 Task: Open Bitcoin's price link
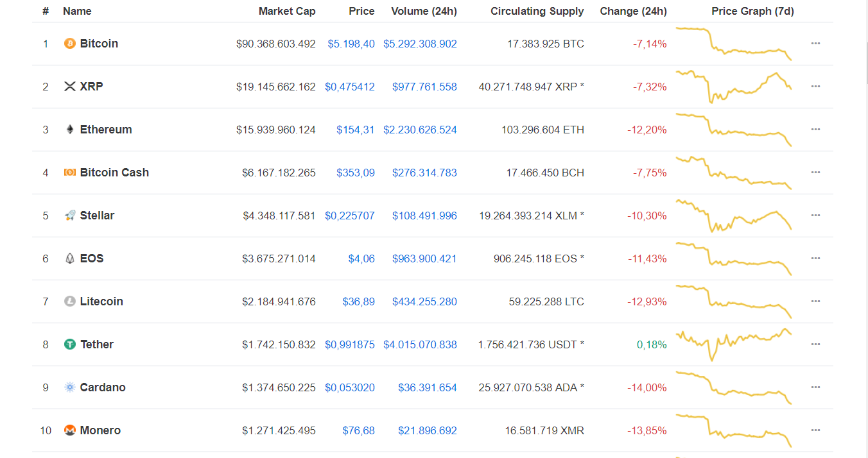(x=351, y=44)
